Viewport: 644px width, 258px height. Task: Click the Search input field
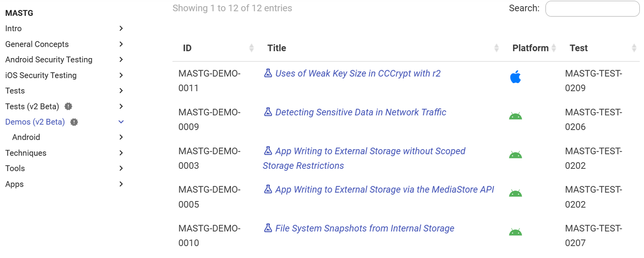pyautogui.click(x=592, y=9)
